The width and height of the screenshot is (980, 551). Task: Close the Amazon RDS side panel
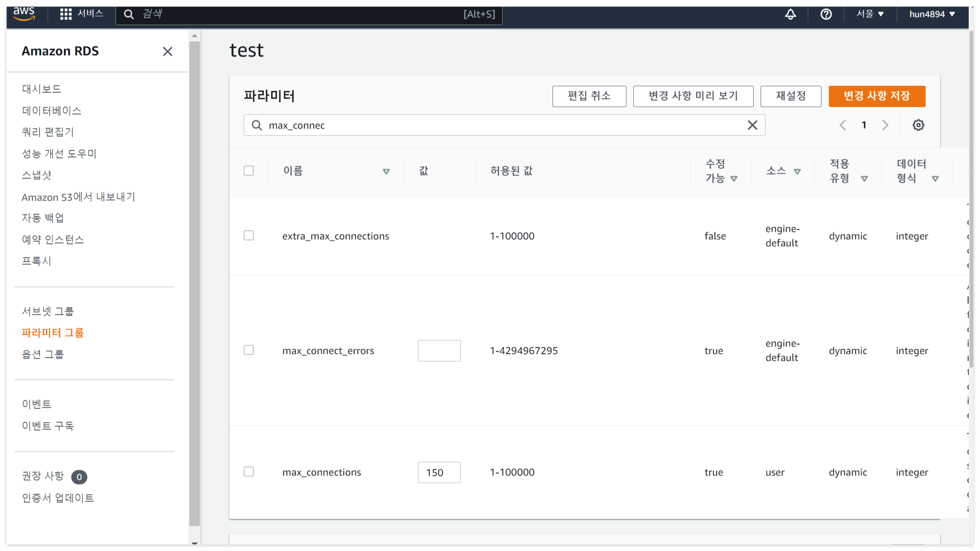click(x=167, y=52)
